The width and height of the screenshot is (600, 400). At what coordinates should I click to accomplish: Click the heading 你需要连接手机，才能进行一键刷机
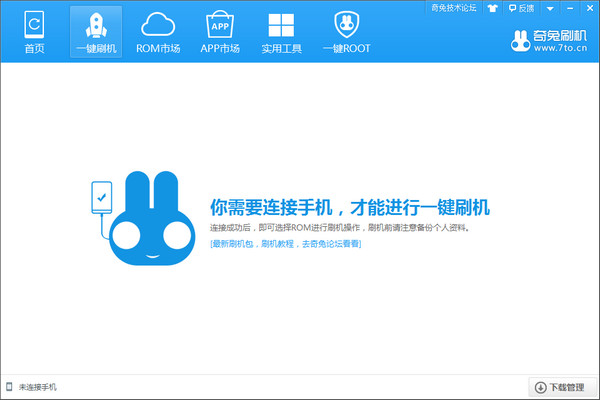tap(350, 207)
